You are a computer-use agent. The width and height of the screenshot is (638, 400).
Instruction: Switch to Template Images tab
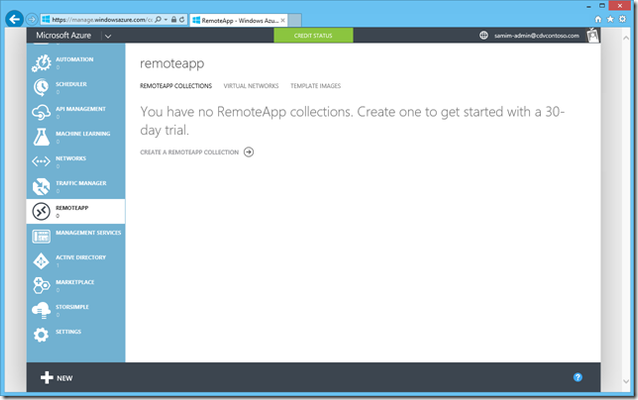(x=315, y=86)
